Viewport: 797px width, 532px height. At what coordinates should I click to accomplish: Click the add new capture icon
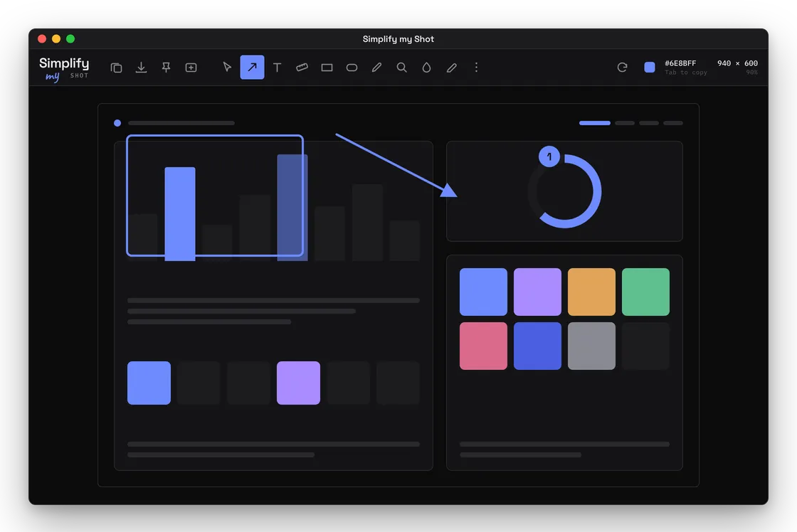(x=191, y=68)
